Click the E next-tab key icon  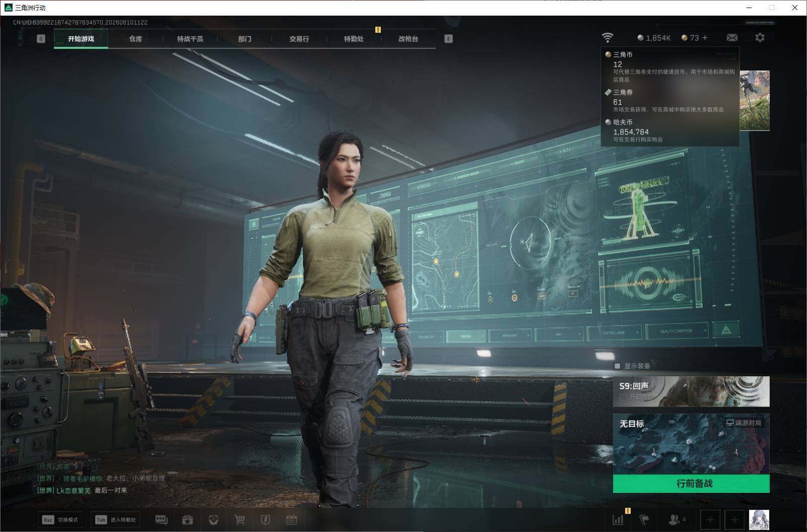448,39
